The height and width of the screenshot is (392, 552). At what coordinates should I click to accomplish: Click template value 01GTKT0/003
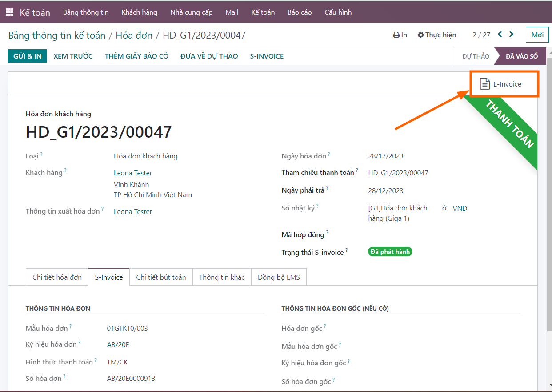[128, 329]
